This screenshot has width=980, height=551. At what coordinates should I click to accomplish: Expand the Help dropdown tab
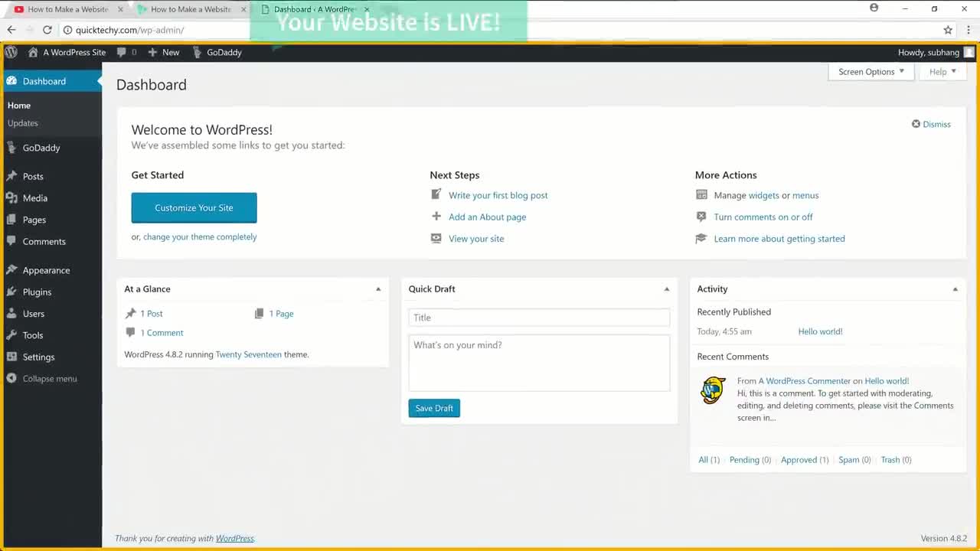[942, 72]
